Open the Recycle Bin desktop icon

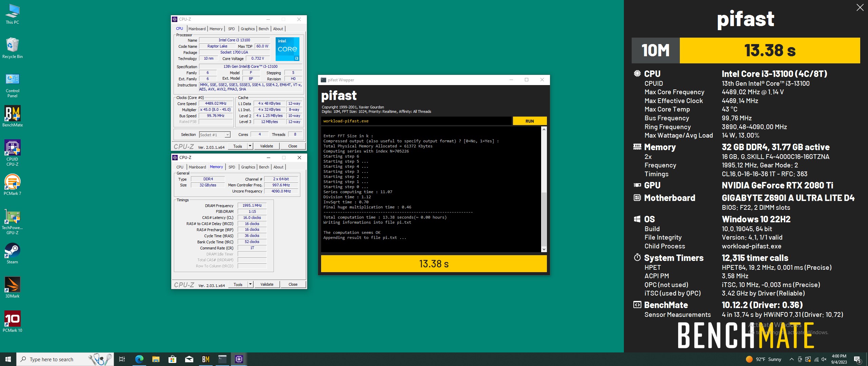[13, 48]
